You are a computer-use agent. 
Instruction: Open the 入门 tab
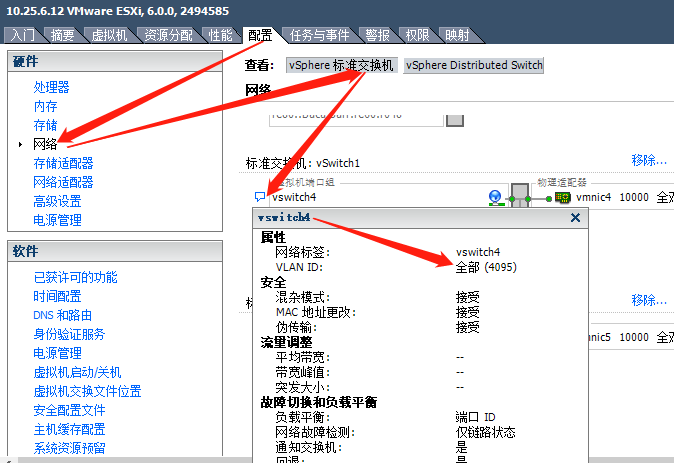[22, 35]
